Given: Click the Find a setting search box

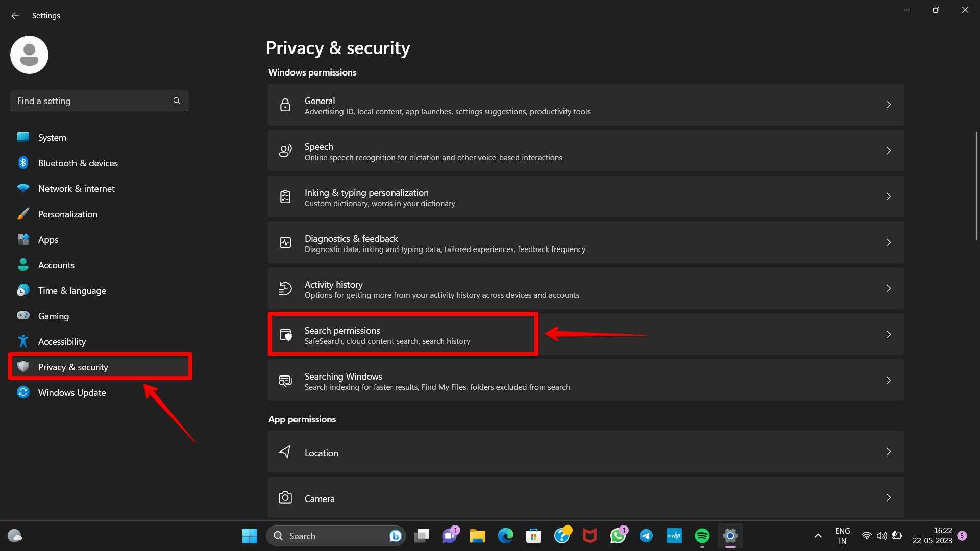Looking at the screenshot, I should (92, 101).
